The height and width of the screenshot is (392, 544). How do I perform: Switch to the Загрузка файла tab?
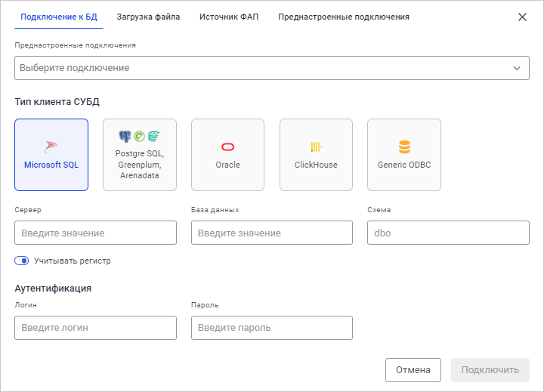[148, 17]
